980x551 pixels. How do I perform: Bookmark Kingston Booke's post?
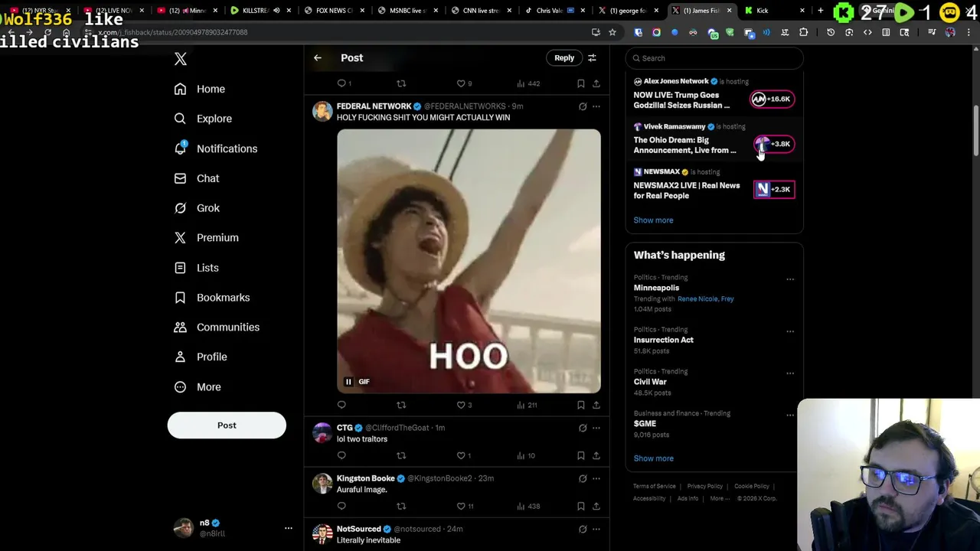tap(581, 506)
